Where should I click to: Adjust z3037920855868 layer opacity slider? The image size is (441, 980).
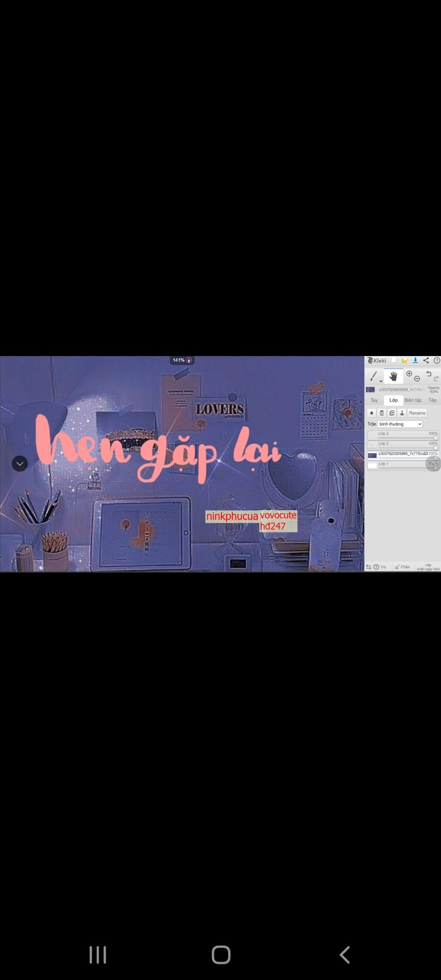[408, 458]
